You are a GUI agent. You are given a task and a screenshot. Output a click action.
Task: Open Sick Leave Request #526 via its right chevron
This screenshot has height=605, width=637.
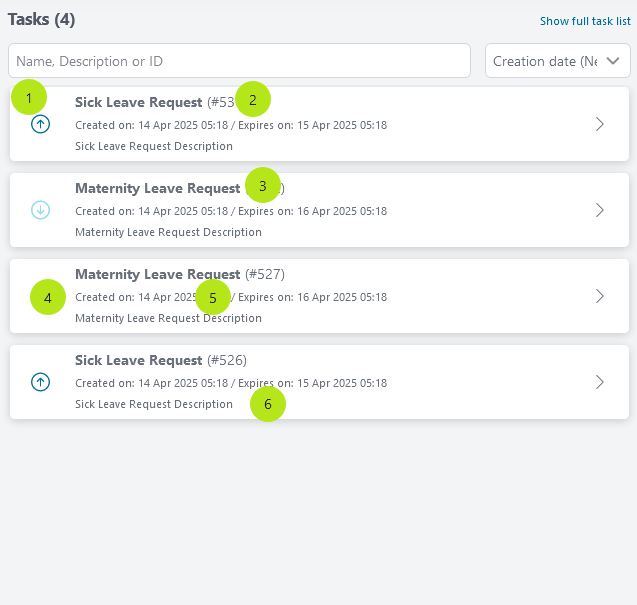click(x=600, y=382)
